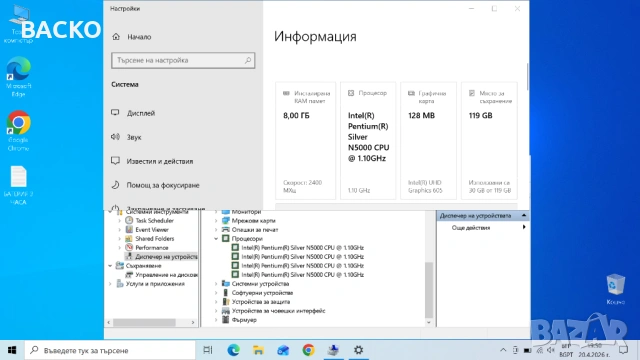Select Task Scheduler in the tree
640x360 pixels.
pos(154,220)
